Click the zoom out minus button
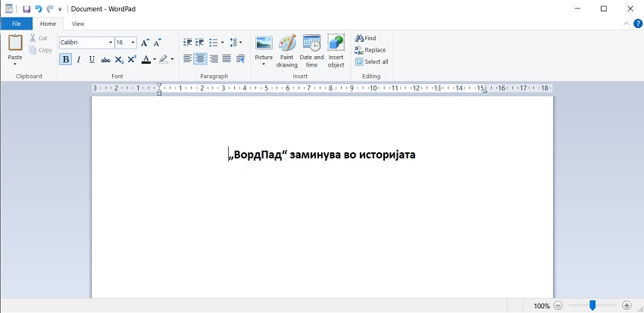This screenshot has width=644, height=313. pyautogui.click(x=558, y=305)
